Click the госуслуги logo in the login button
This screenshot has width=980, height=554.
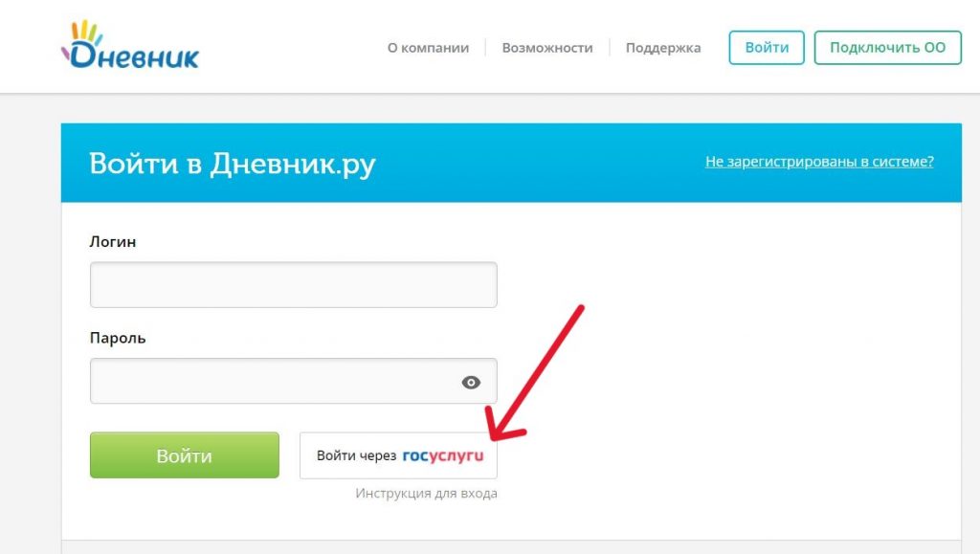pyautogui.click(x=443, y=456)
